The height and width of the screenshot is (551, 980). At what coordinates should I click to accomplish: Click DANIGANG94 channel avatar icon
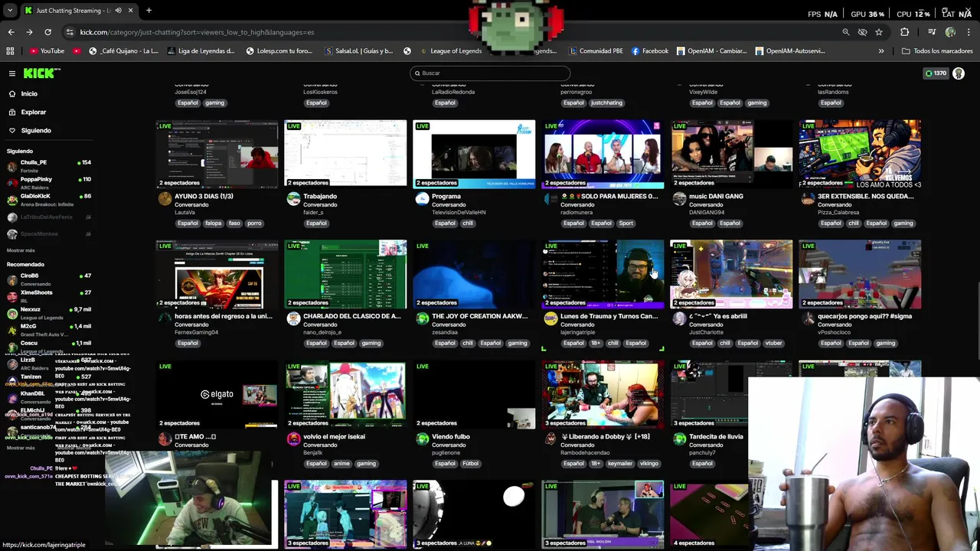[x=679, y=199]
